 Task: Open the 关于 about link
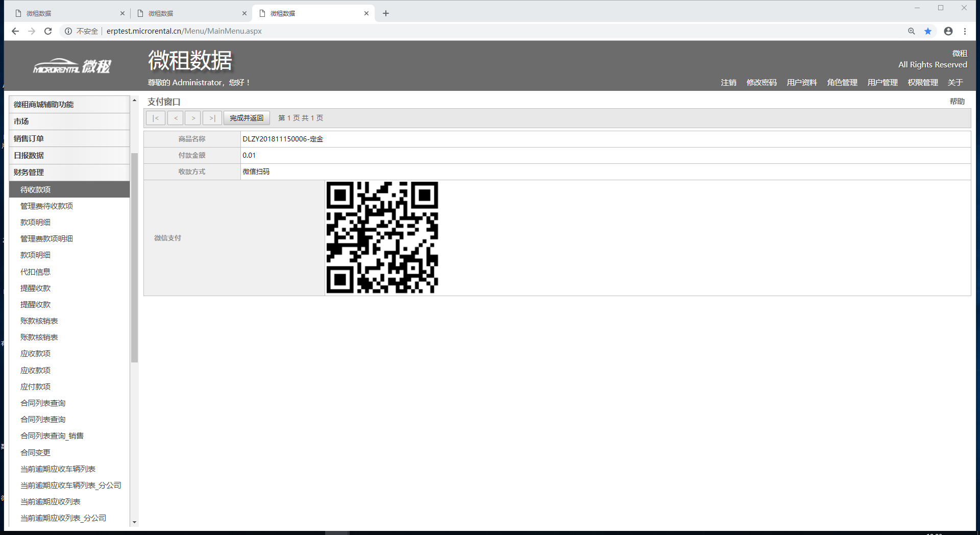pos(955,83)
